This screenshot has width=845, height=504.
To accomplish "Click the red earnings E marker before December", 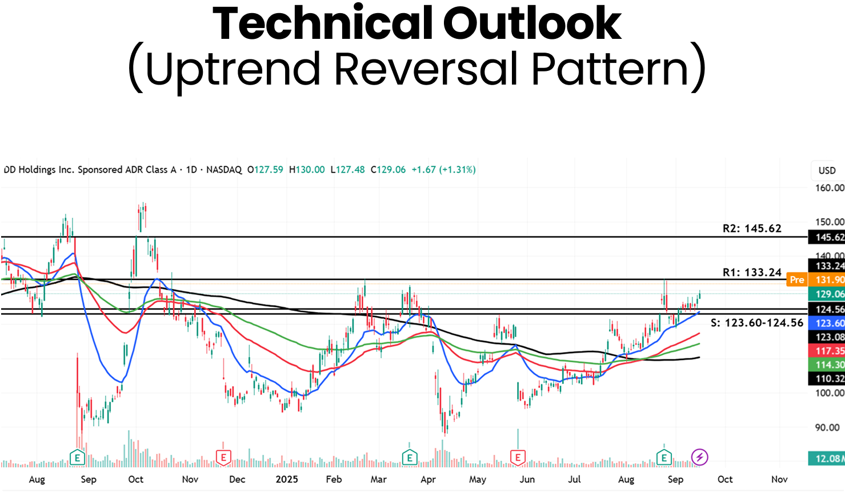I will click(223, 457).
